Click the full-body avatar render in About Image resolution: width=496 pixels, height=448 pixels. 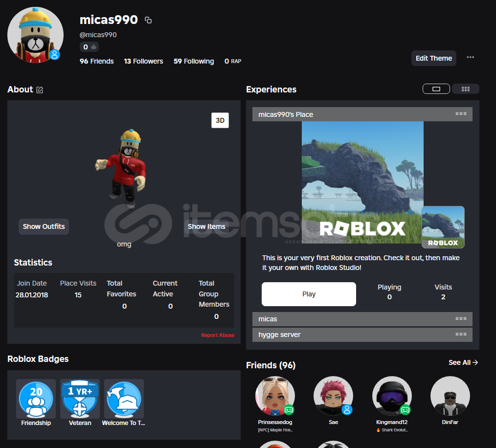(121, 169)
